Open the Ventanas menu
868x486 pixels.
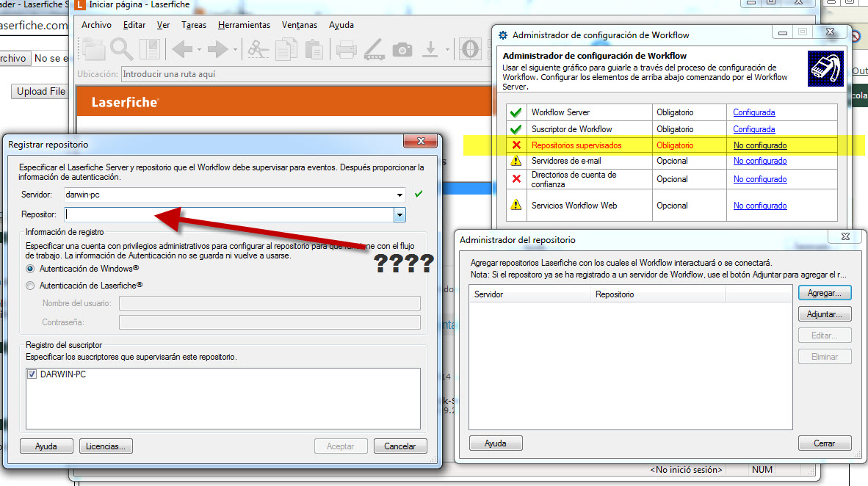tap(300, 25)
